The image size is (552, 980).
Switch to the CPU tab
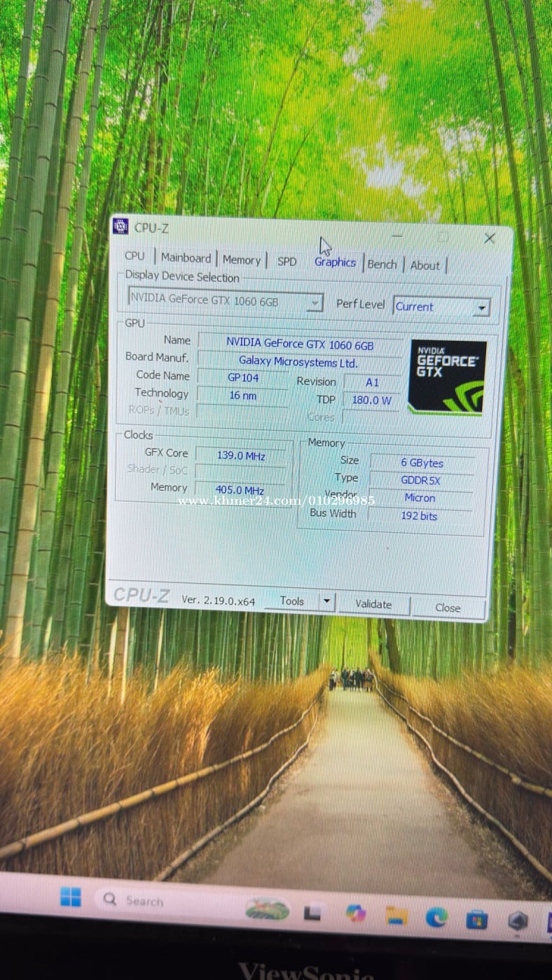(134, 256)
